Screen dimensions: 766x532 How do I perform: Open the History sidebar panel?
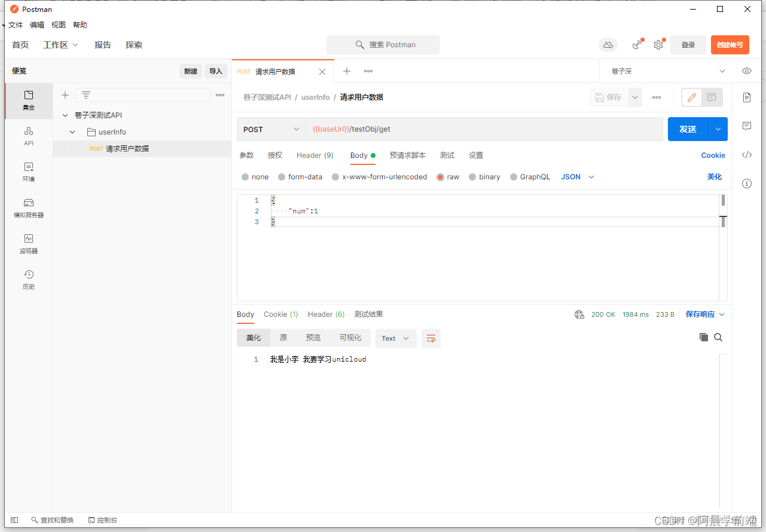[x=29, y=280]
